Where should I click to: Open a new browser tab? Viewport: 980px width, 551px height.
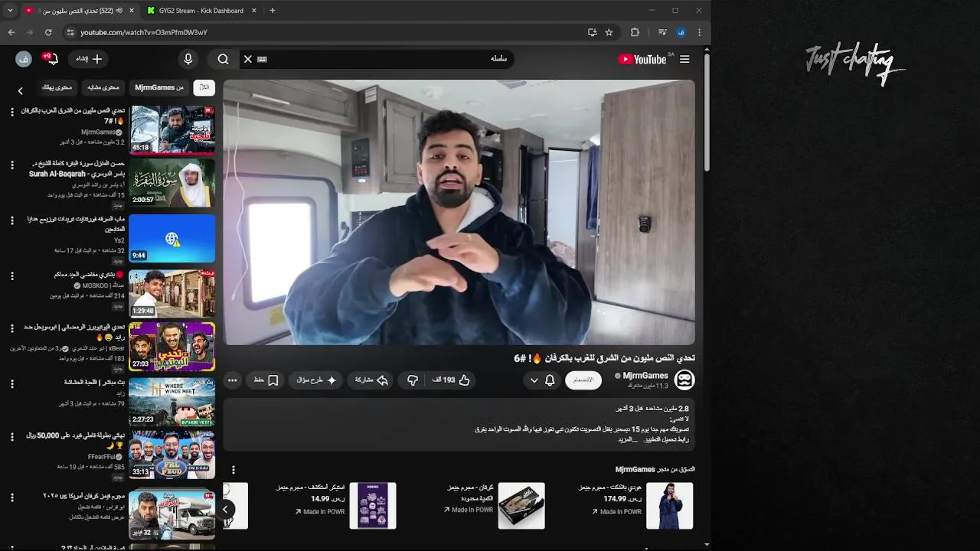pyautogui.click(x=272, y=11)
